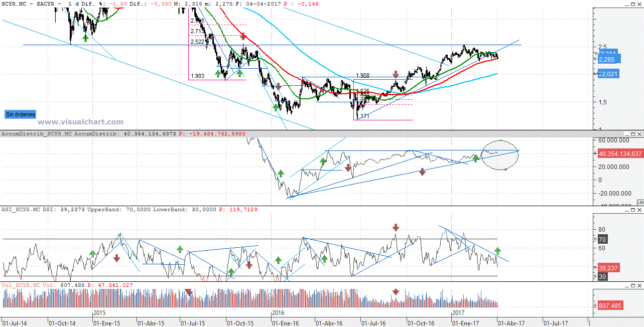The image size is (644, 327).
Task: Click the RSI lower band 30 label
Action: tap(603, 276)
